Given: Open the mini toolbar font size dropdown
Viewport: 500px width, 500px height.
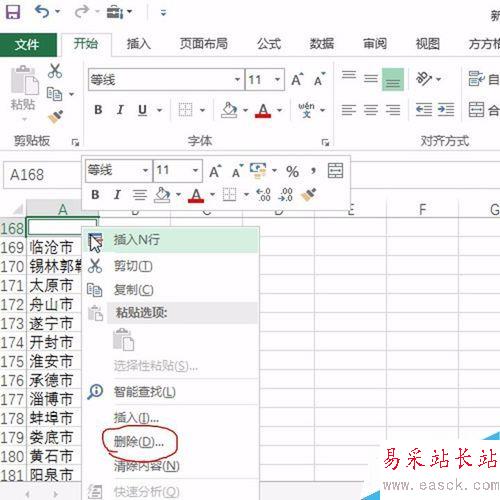Looking at the screenshot, I should (195, 170).
